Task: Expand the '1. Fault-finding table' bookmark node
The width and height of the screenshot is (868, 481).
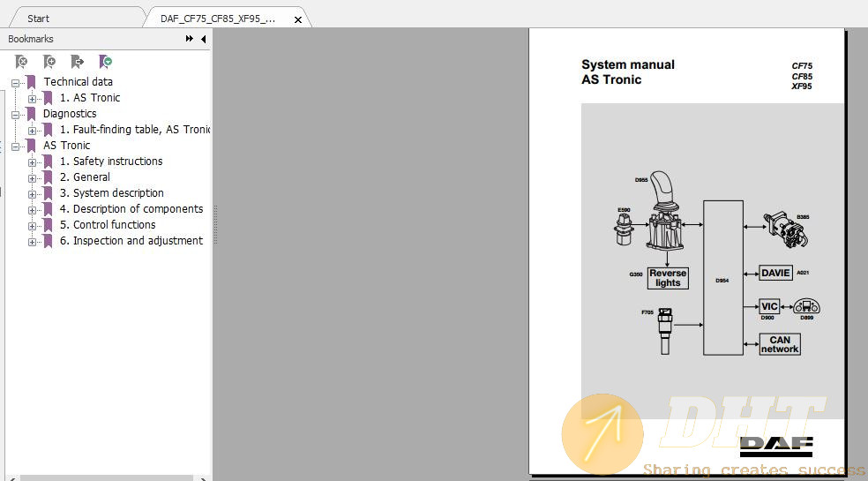Action: [32, 131]
